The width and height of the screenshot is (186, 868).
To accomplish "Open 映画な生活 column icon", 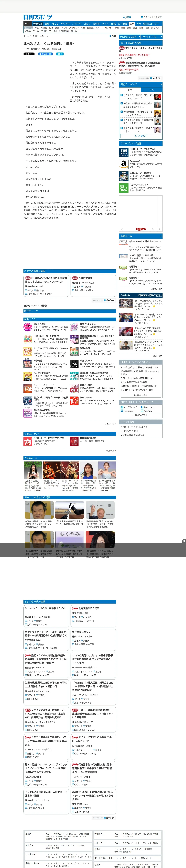I will [74, 352].
